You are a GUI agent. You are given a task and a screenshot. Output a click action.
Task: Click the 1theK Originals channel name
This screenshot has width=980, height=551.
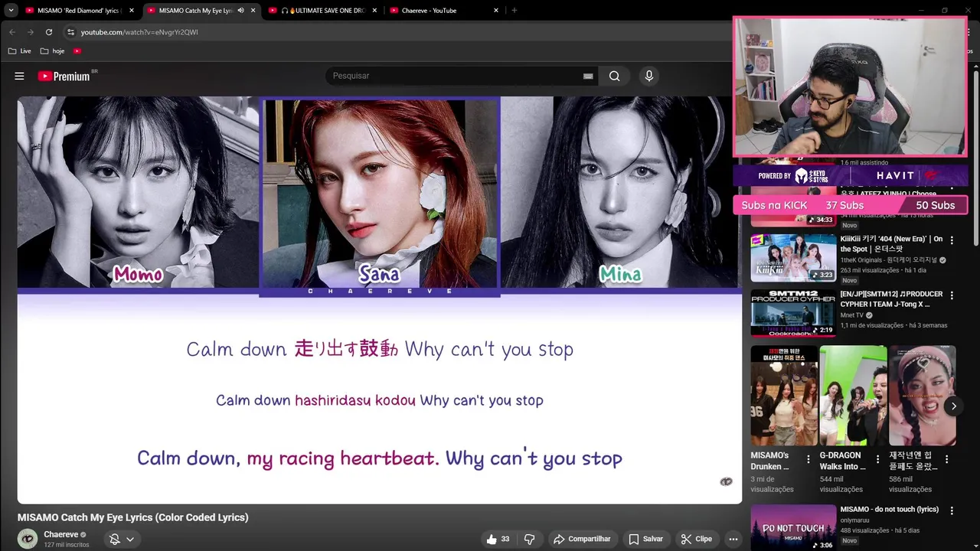coord(888,260)
